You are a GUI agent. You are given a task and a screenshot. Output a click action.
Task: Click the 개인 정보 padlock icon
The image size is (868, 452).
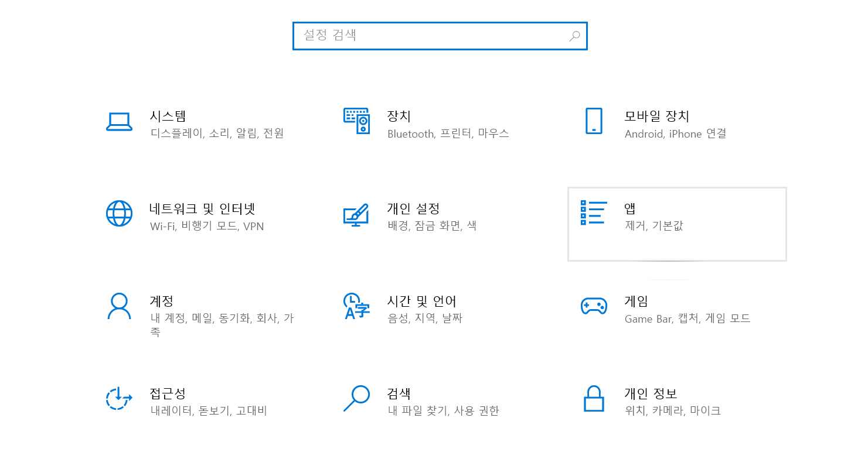(594, 398)
